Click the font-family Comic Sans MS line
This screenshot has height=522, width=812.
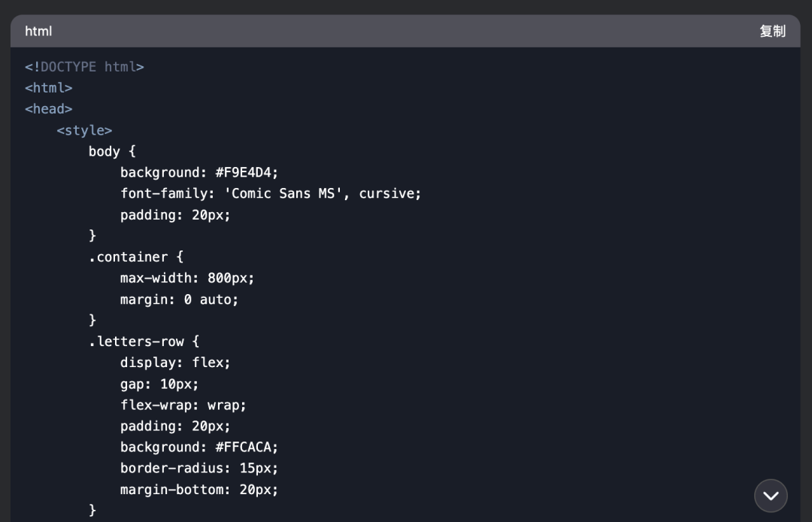tap(271, 193)
